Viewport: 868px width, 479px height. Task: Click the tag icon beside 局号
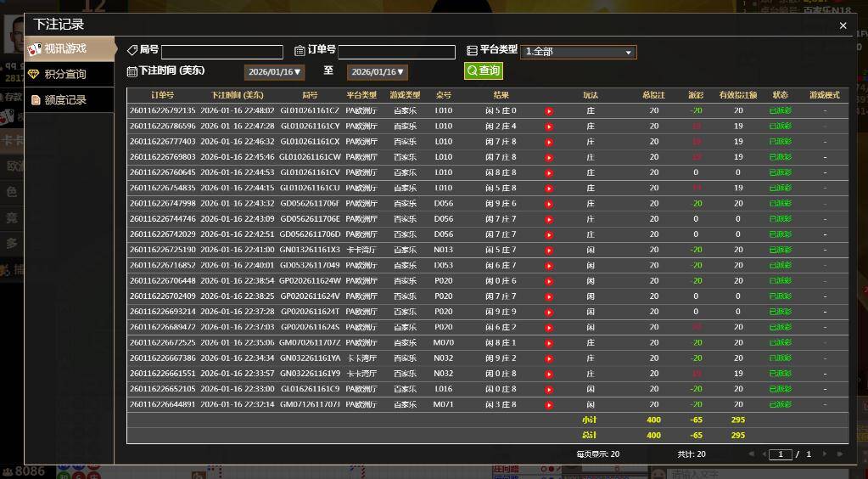click(x=132, y=51)
